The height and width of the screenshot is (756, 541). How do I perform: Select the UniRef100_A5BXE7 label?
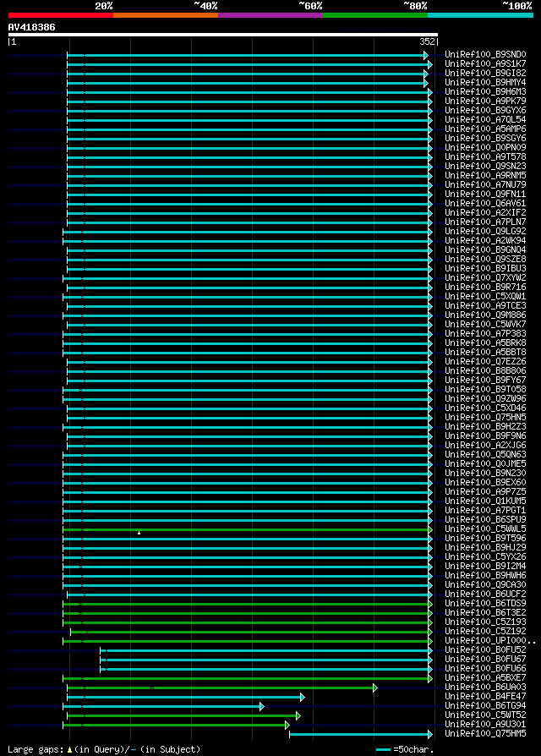(485, 678)
